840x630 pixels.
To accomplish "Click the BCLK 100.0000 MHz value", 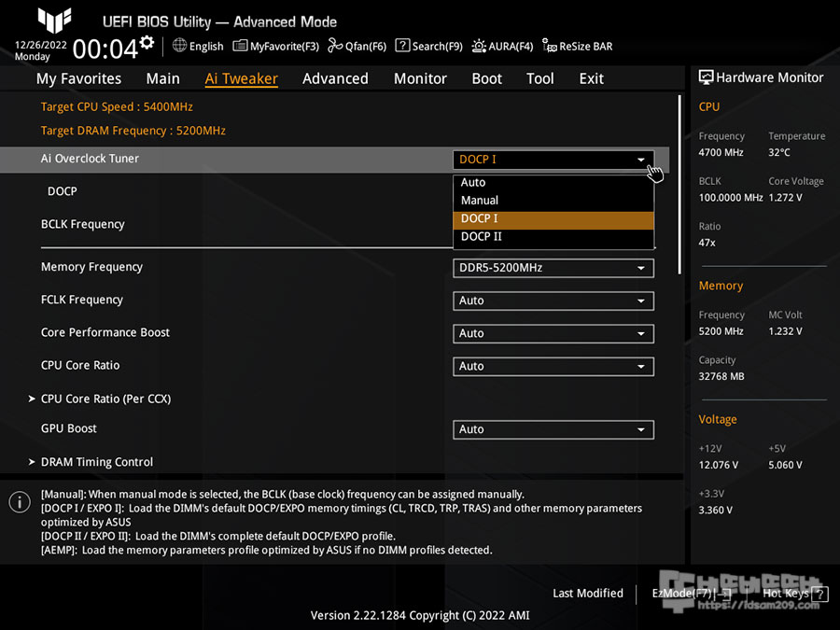I will click(731, 198).
